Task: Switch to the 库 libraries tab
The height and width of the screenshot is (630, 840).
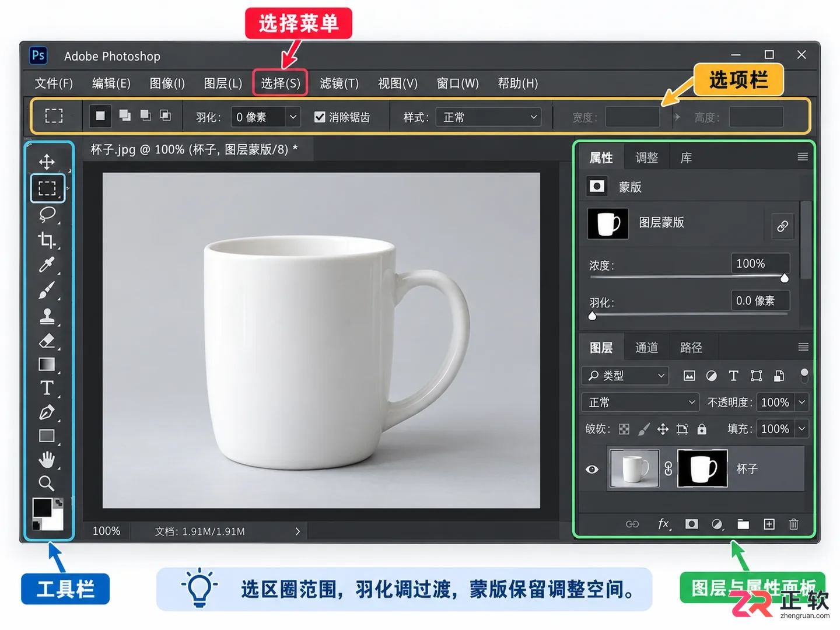Action: [x=686, y=157]
